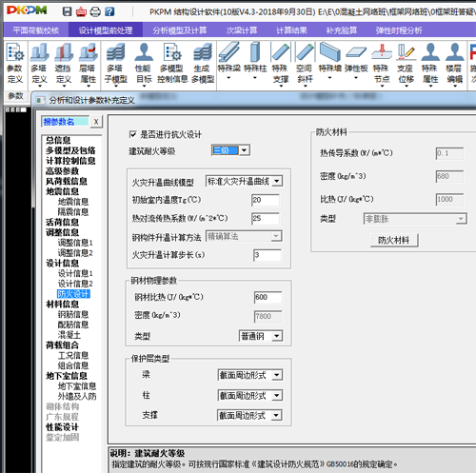Open steel 类型 普通钢 dropdown
476x473 pixels.
277,336
